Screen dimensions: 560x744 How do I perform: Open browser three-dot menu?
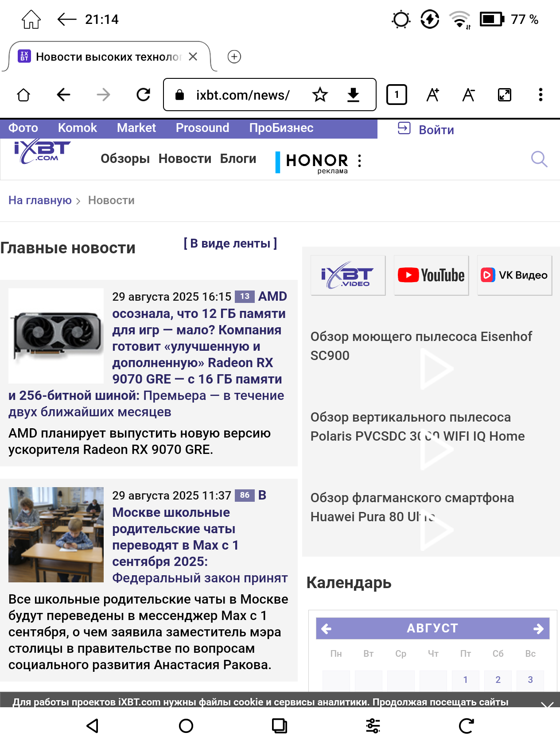pos(541,95)
